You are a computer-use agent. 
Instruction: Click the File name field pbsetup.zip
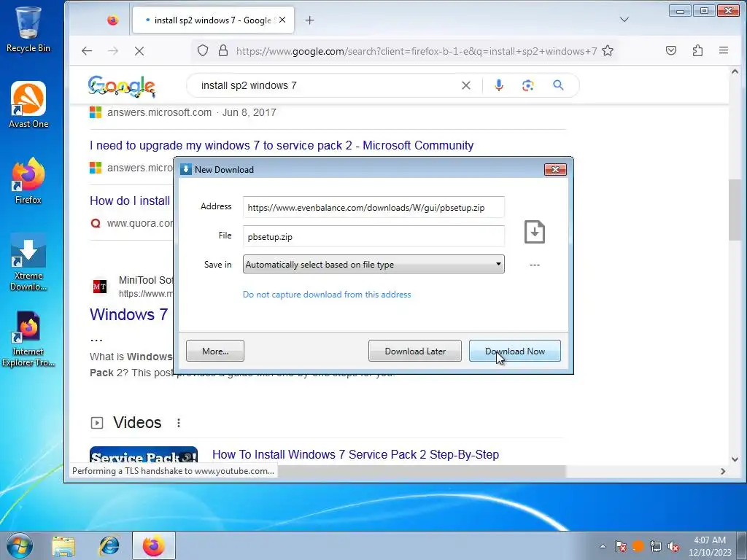pos(373,236)
